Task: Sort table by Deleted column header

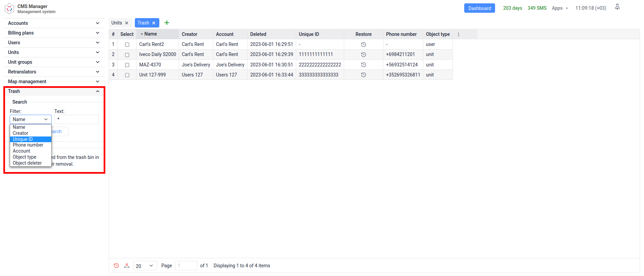Action: tap(258, 34)
